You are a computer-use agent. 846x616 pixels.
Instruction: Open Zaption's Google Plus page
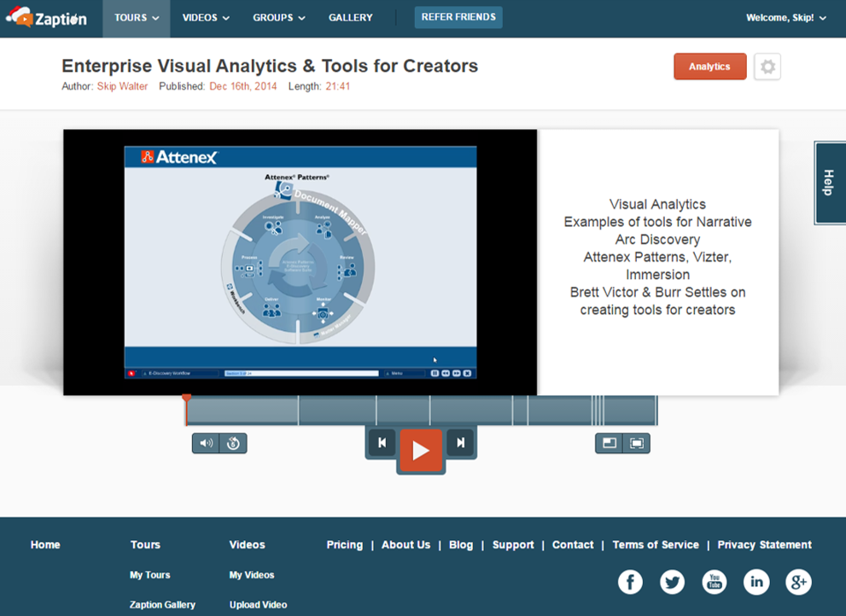(x=799, y=582)
